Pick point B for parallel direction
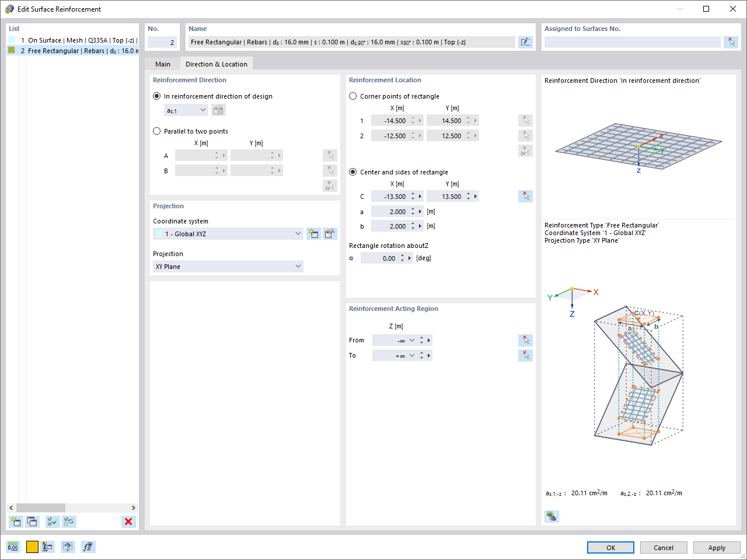747x560 pixels. pyautogui.click(x=330, y=171)
